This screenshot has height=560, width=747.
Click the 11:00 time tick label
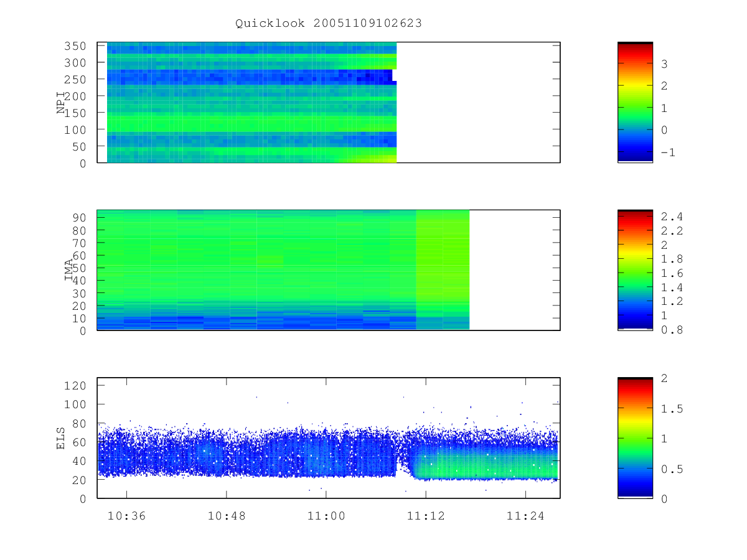pos(326,516)
